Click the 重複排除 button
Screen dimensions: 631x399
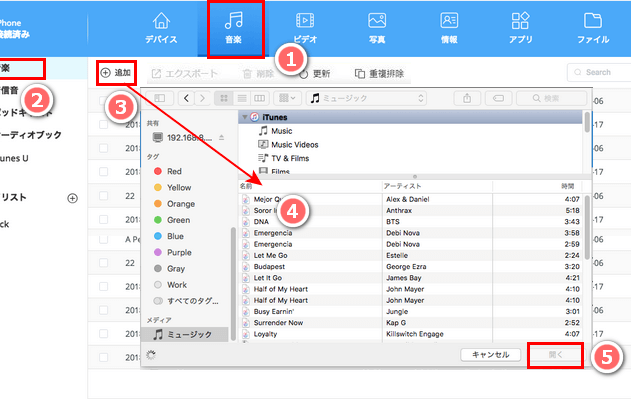tap(379, 74)
